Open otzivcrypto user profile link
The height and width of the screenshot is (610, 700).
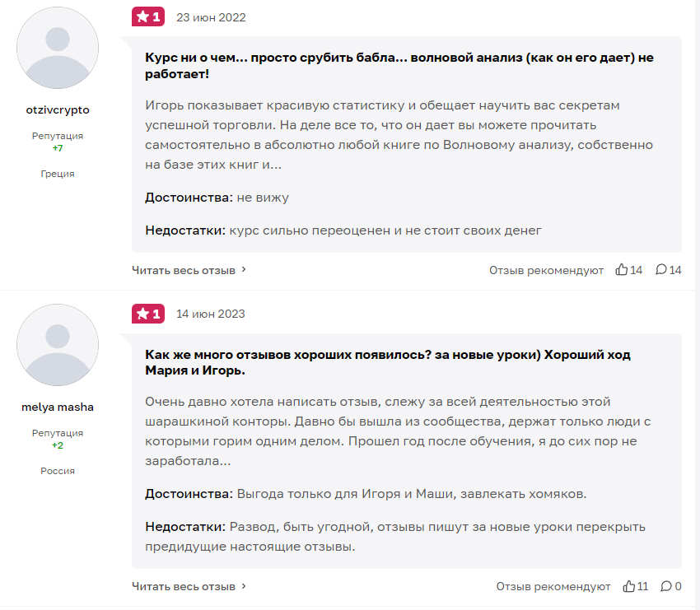58,109
